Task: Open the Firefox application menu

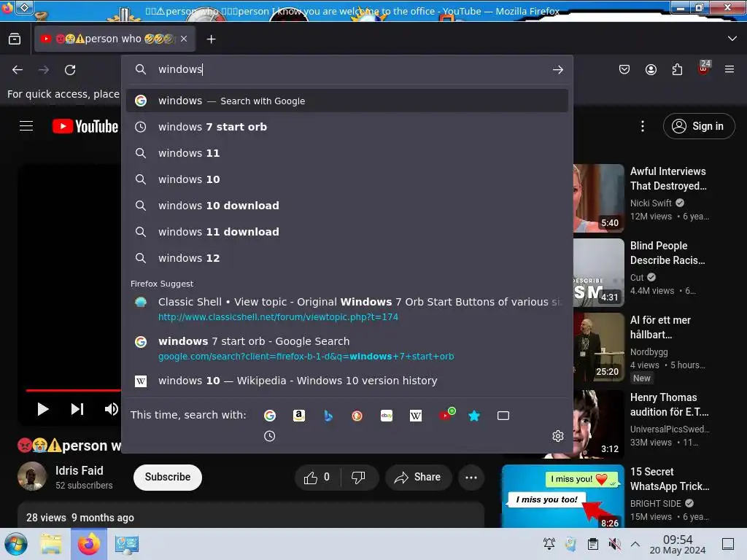Action: coord(729,69)
